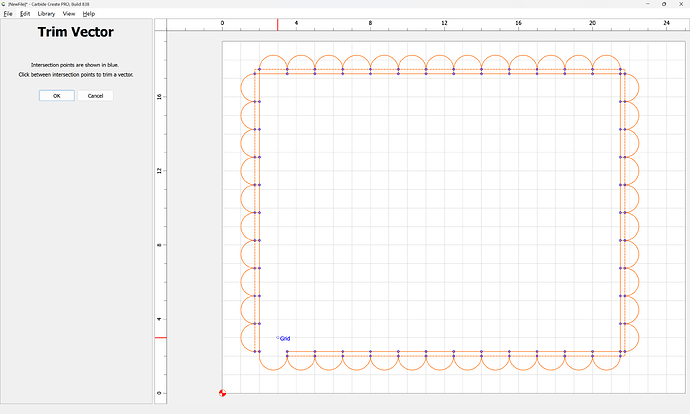This screenshot has height=414, width=690.
Task: Confirm the trim with the OK button
Action: tap(56, 96)
